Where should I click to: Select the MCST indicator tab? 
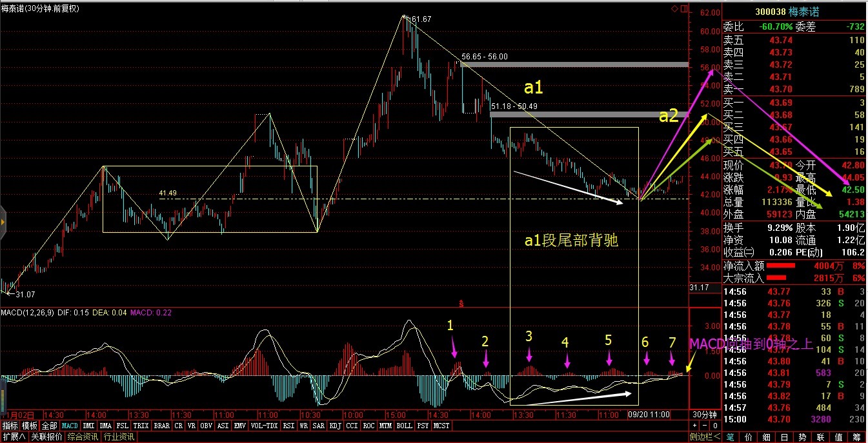[442, 426]
